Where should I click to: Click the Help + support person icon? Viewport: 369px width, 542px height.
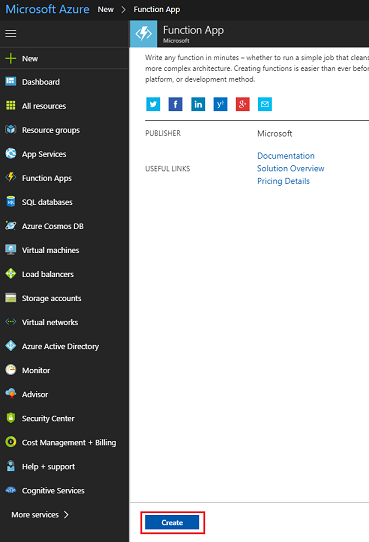coord(11,466)
